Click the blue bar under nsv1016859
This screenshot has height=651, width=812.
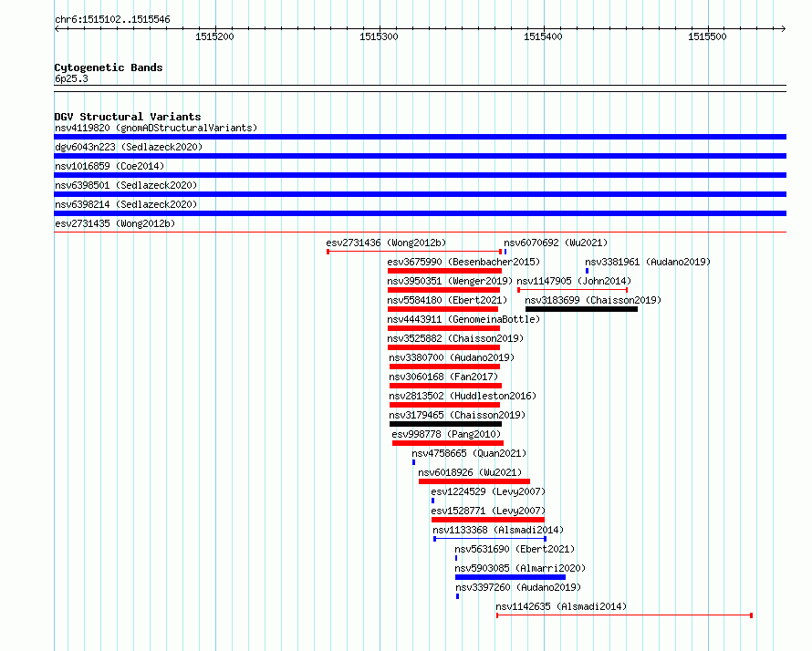[420, 175]
